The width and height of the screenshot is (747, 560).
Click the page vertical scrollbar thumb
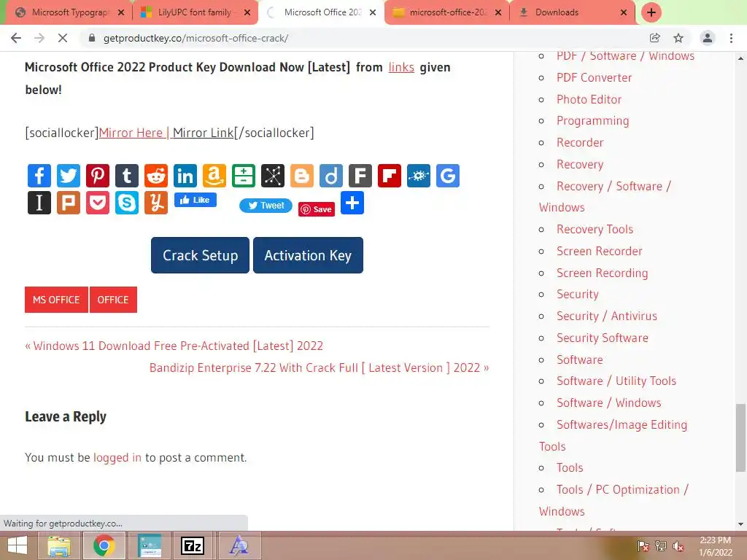740,437
